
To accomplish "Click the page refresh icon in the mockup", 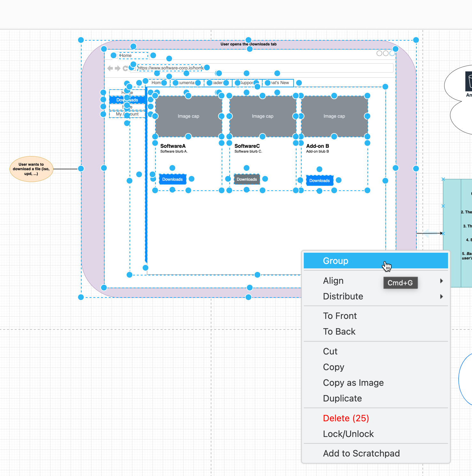I will [125, 68].
